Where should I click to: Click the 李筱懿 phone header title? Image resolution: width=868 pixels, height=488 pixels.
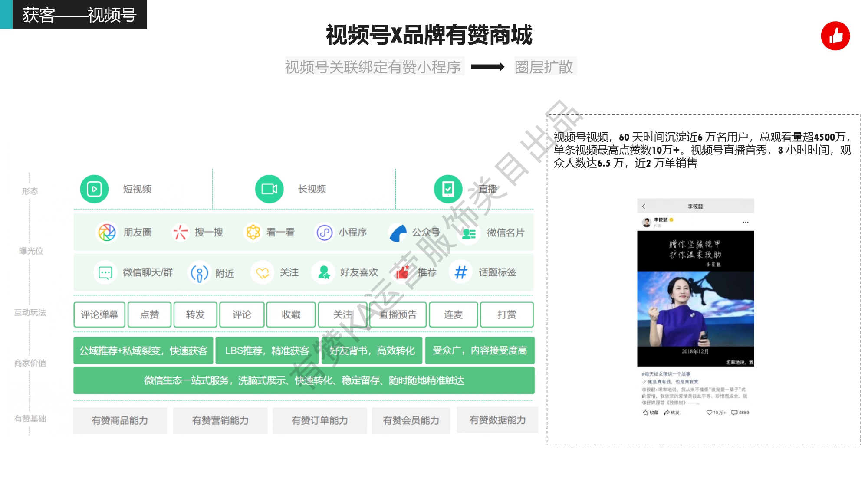point(695,206)
